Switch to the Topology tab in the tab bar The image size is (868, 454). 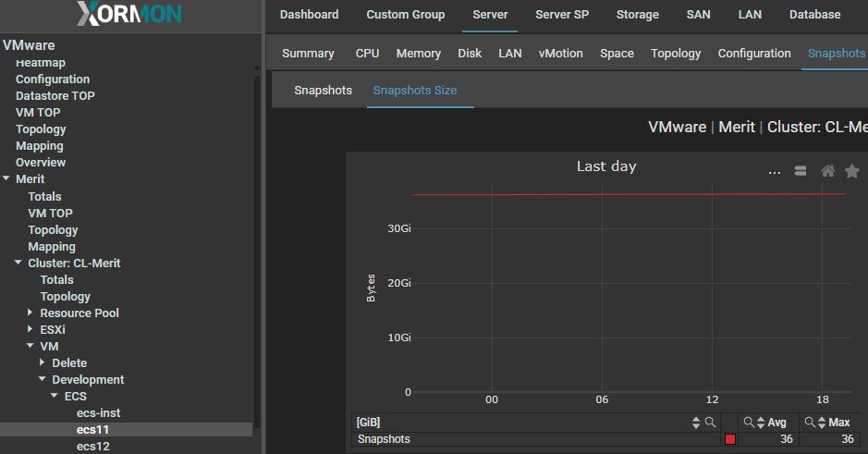click(x=676, y=53)
